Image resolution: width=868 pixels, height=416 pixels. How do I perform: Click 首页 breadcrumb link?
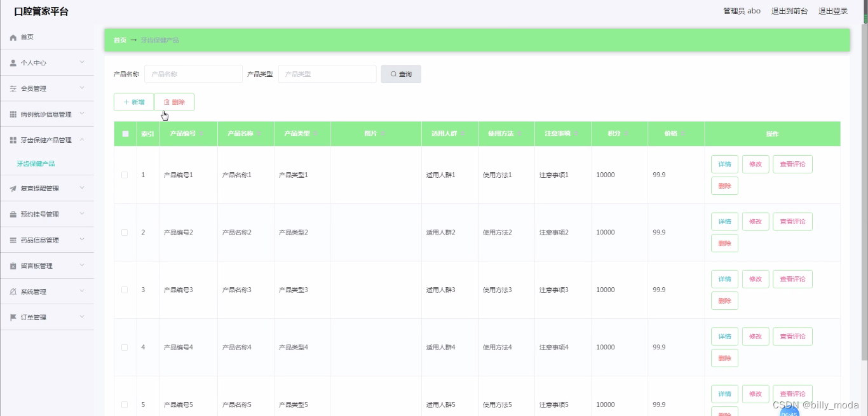[x=119, y=40]
